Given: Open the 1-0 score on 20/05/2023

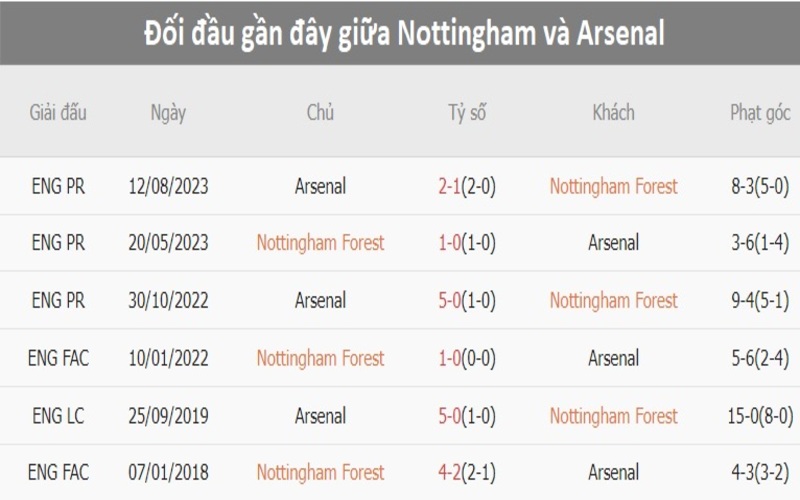Looking at the screenshot, I should (x=447, y=243).
